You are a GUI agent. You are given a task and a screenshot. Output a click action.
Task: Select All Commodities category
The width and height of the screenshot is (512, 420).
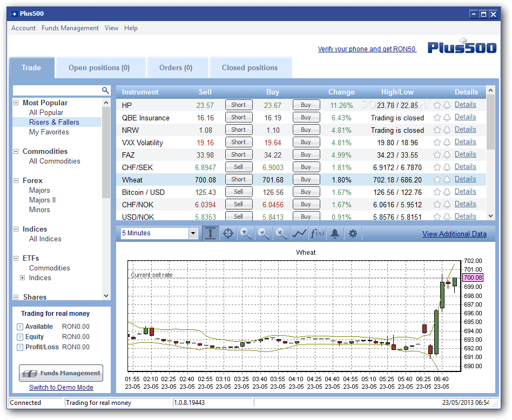click(x=55, y=161)
